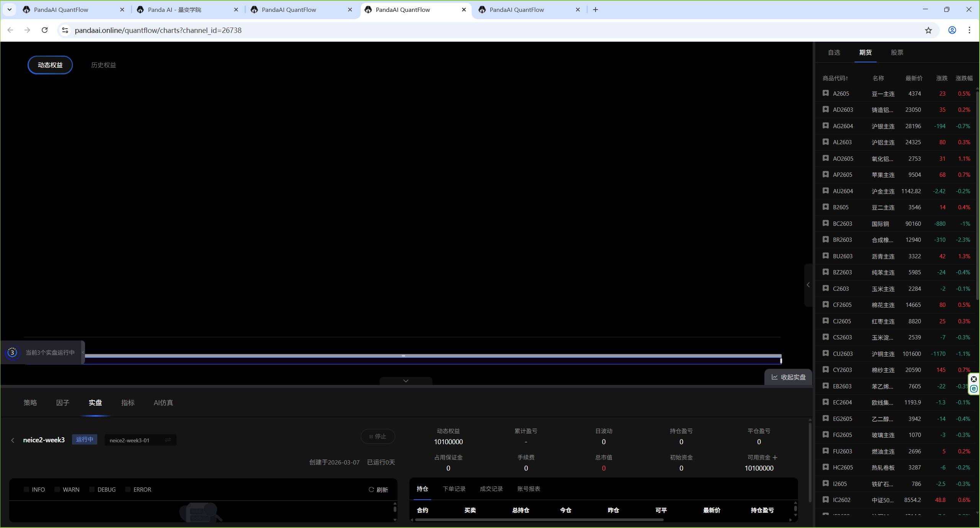Show the 成交记录 tab
This screenshot has width=980, height=528.
click(x=491, y=489)
